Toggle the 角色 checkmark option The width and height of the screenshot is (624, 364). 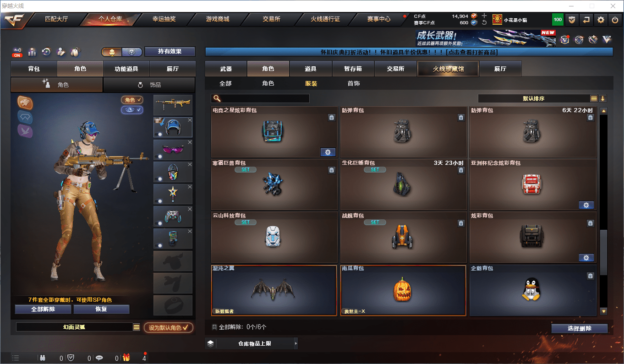132,100
